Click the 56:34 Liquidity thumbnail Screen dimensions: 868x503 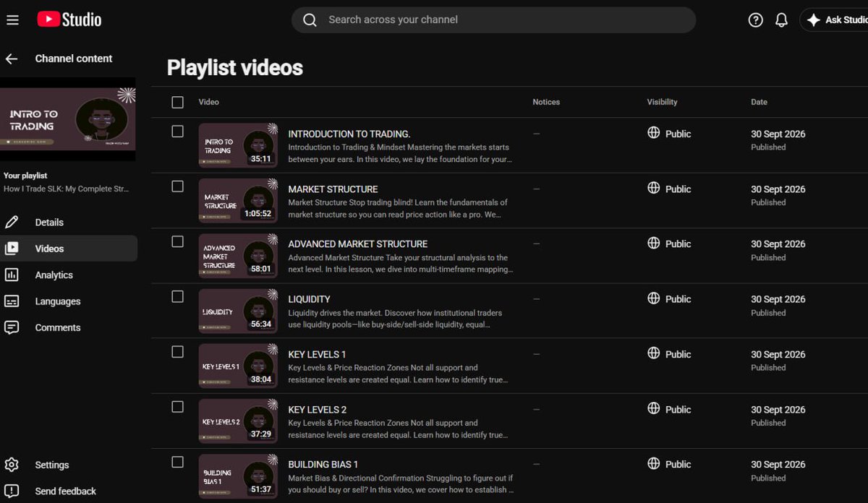(238, 311)
